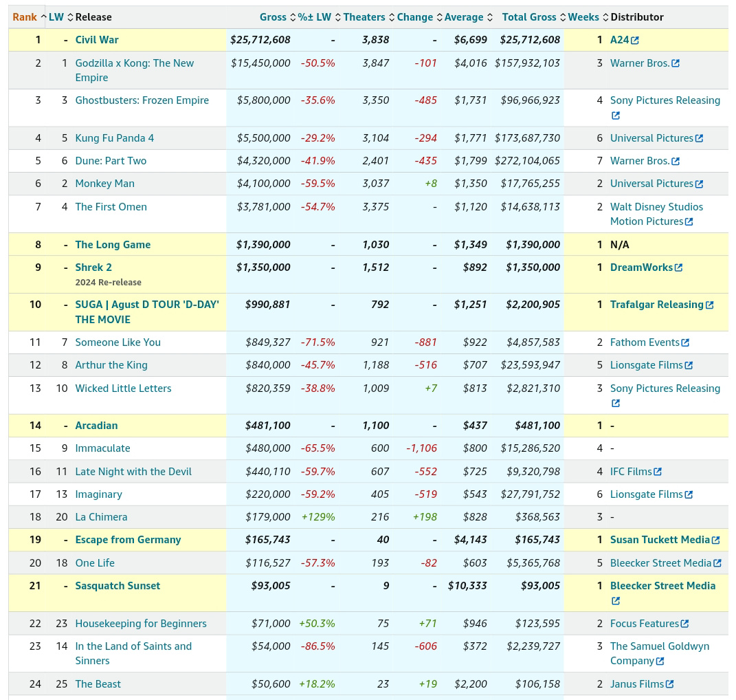The width and height of the screenshot is (736, 700).
Task: Click The First Omen title link
Action: [x=111, y=207]
